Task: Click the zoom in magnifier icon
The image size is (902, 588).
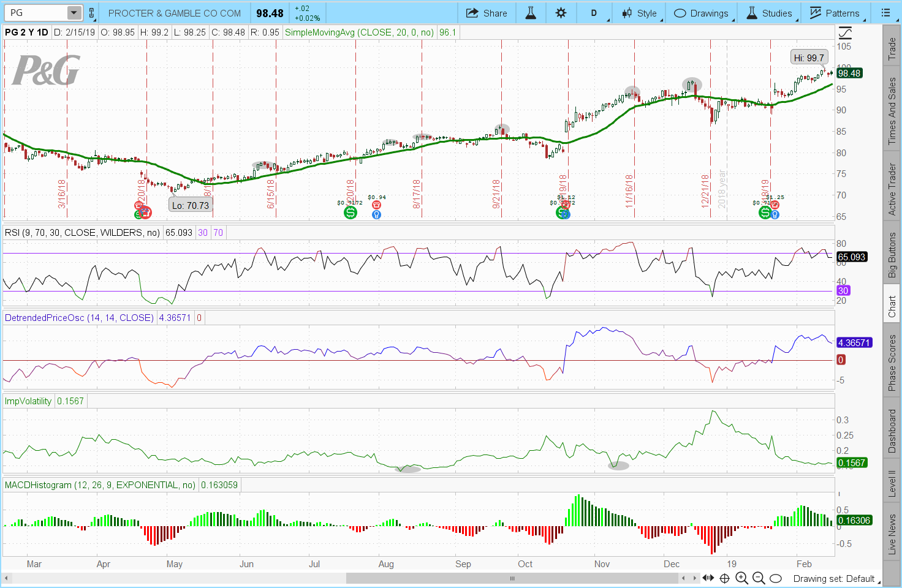Action: click(741, 578)
